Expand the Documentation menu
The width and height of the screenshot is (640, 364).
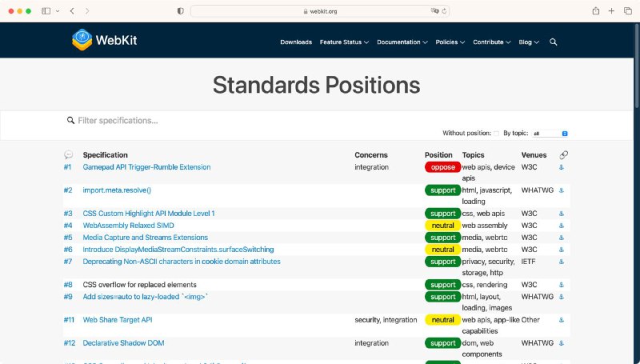click(x=402, y=42)
